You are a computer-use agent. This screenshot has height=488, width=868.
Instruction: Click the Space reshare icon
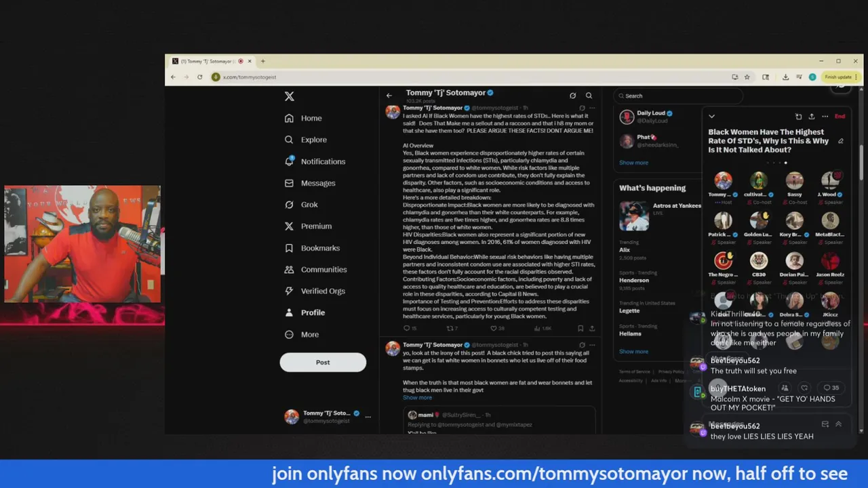[x=798, y=117]
